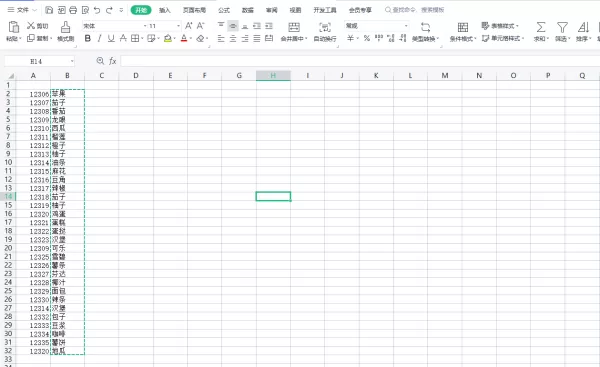Open the Conditional Formatting icon
The height and width of the screenshot is (367, 600).
tap(463, 27)
